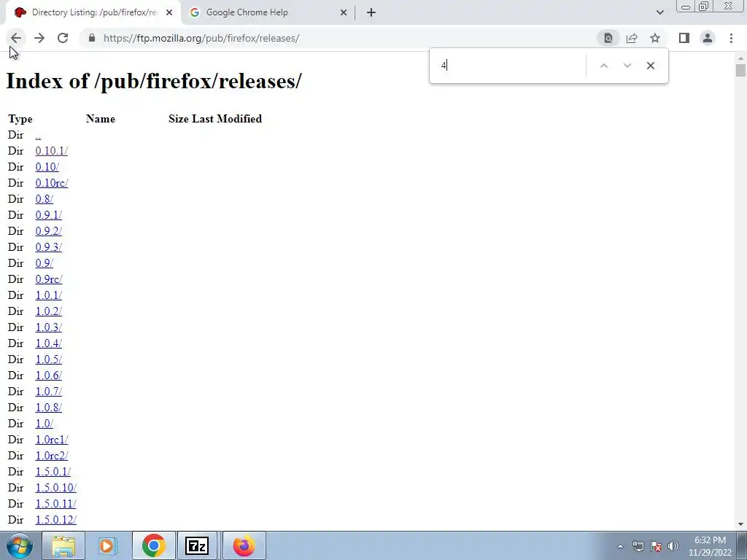
Task: Open the 0.8/ directory link
Action: click(44, 199)
